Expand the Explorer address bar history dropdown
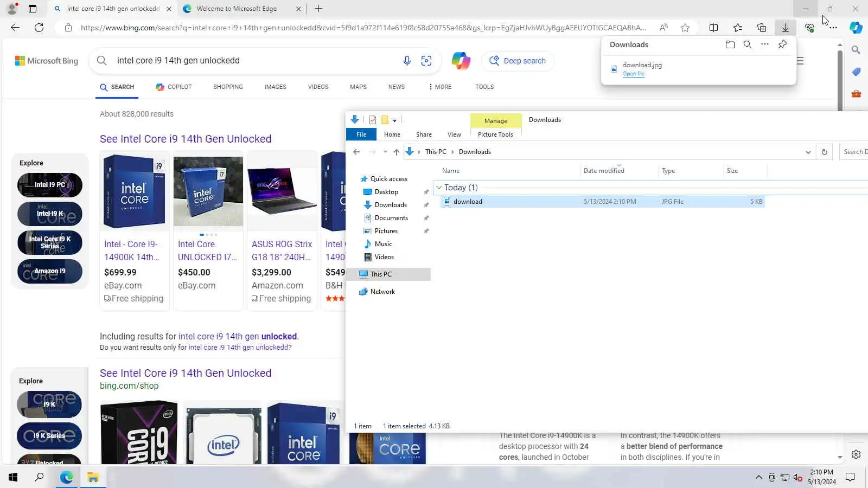This screenshot has height=488, width=868. [x=808, y=152]
